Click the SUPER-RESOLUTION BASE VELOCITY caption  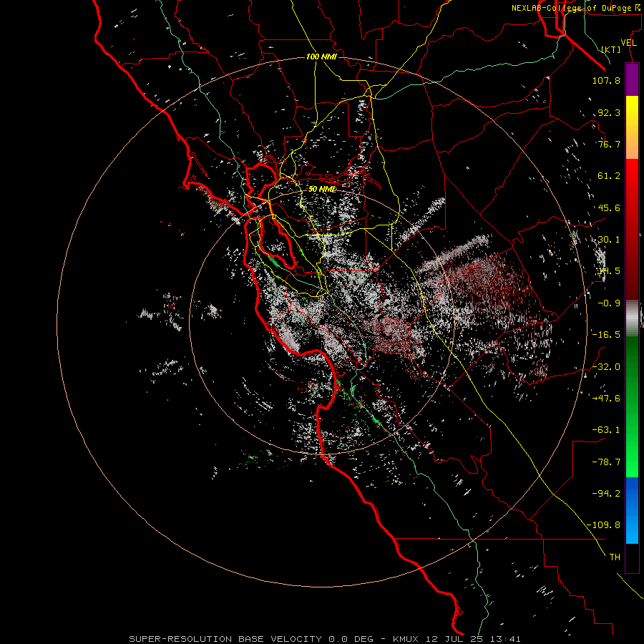(x=227, y=639)
